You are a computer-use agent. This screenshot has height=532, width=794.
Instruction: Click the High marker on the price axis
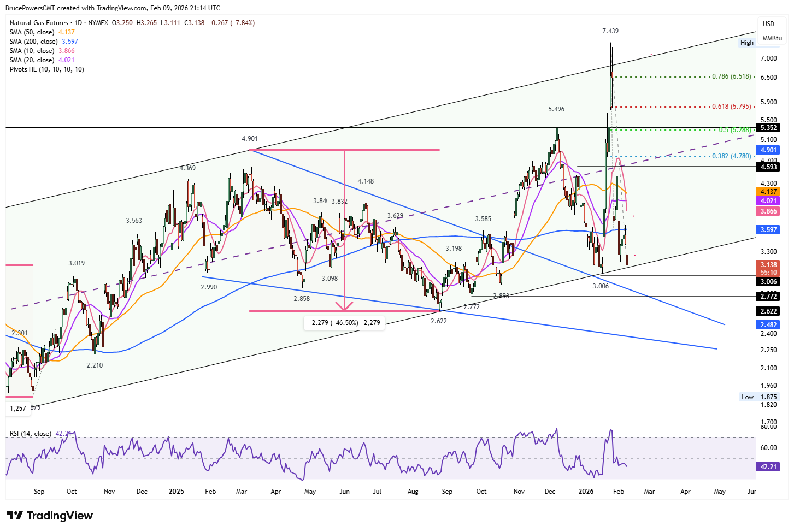746,43
